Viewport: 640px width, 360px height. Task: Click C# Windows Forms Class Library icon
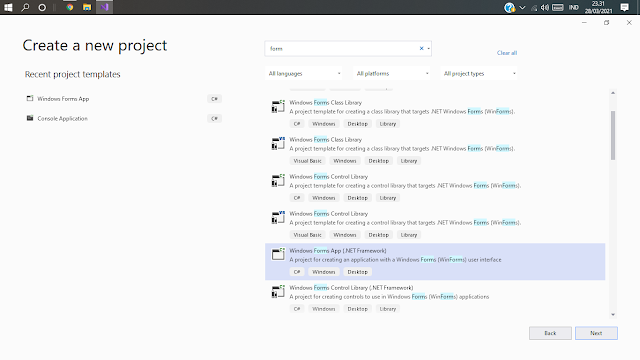278,106
